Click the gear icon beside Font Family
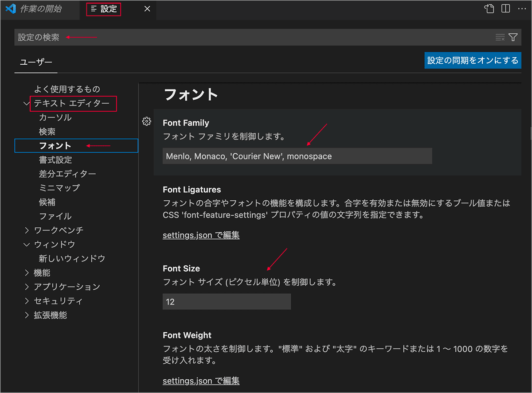The image size is (532, 393). (x=147, y=121)
